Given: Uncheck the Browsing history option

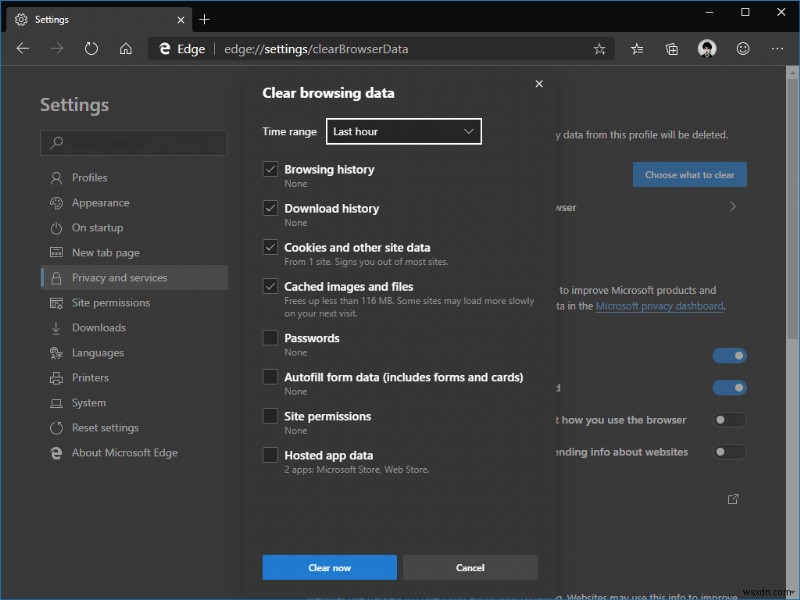Looking at the screenshot, I should coord(270,169).
